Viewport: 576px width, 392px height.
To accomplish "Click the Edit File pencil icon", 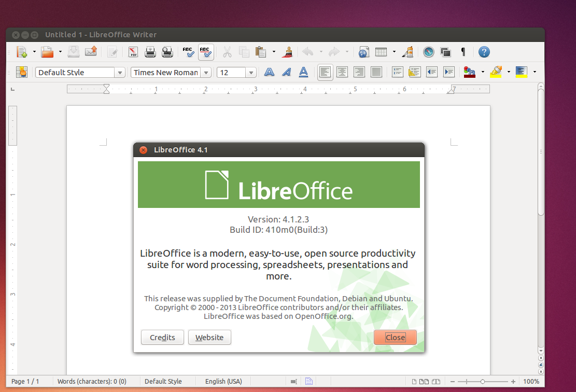I will click(112, 52).
